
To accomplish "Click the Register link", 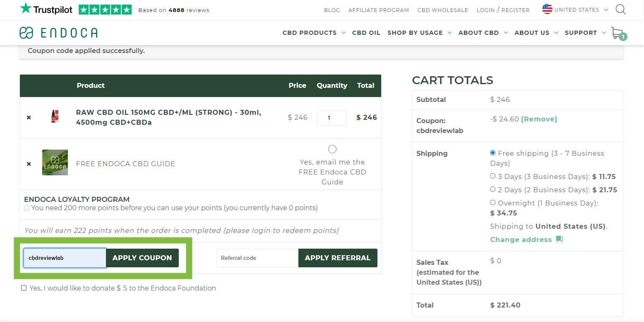I will (x=515, y=10).
